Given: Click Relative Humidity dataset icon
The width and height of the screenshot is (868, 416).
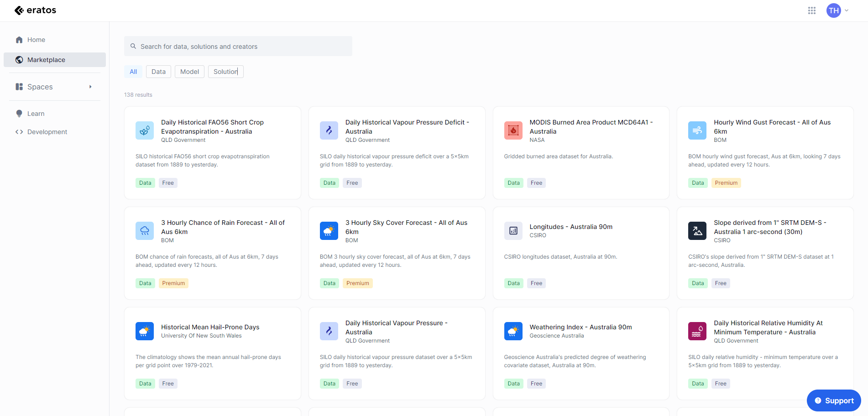Looking at the screenshot, I should 697,331.
